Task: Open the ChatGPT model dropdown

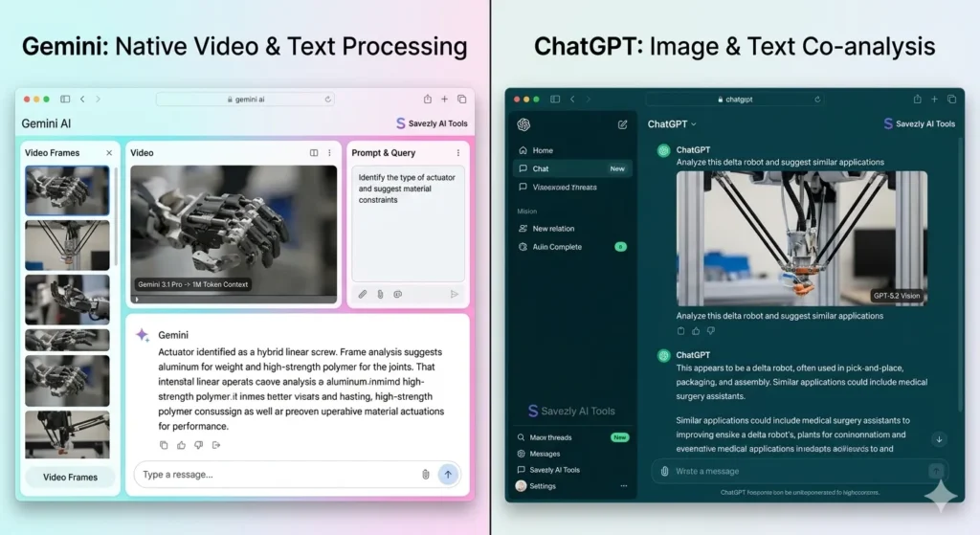Action: (672, 123)
